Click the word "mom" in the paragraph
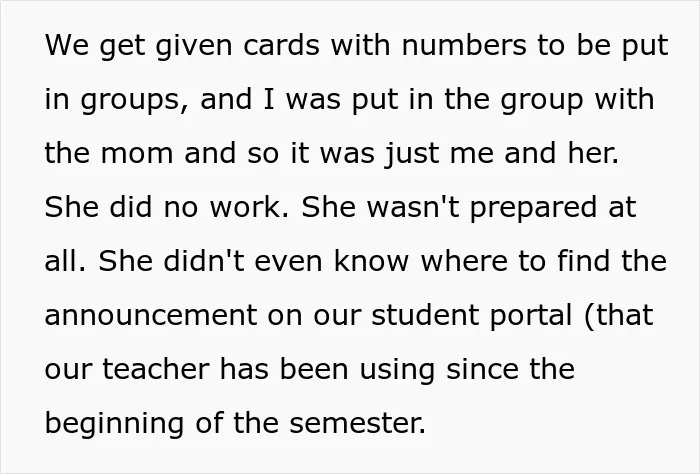Viewport: 700px width, 474px height. 137,153
